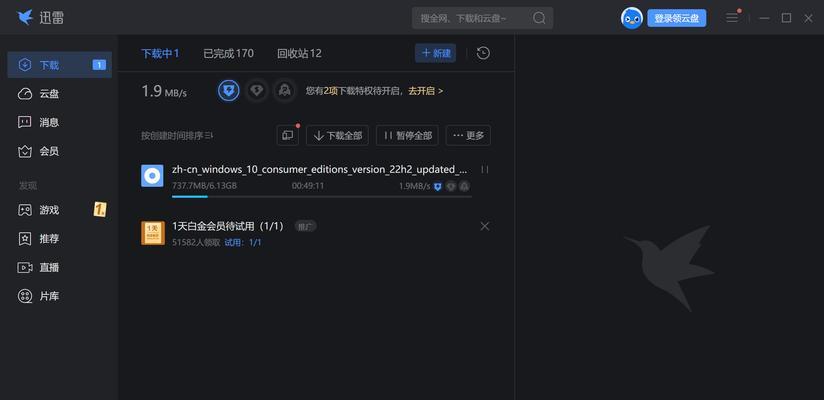Click the 试用: 1/1 link

(x=243, y=242)
